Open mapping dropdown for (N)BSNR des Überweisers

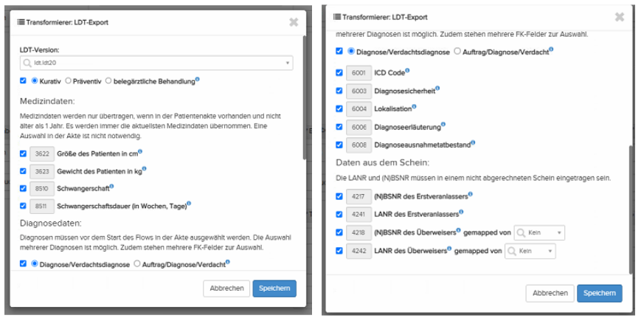click(x=539, y=233)
